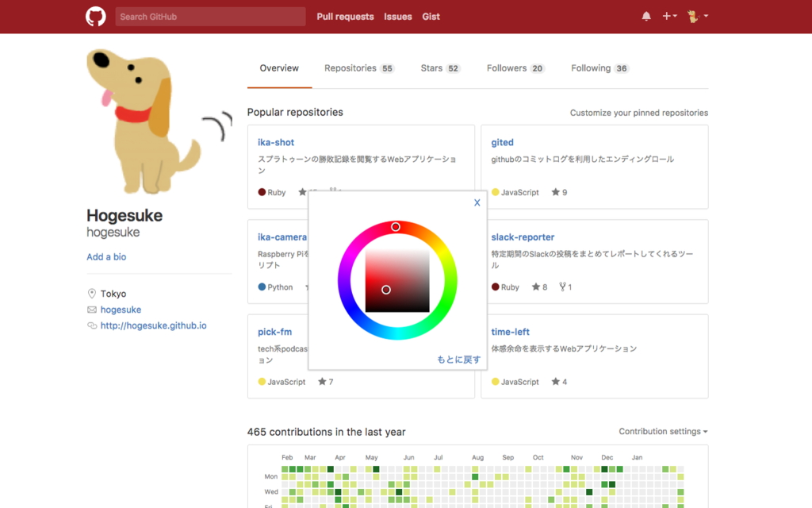Screen dimensions: 812x508
Task: Open Gist from the header
Action: (431, 17)
